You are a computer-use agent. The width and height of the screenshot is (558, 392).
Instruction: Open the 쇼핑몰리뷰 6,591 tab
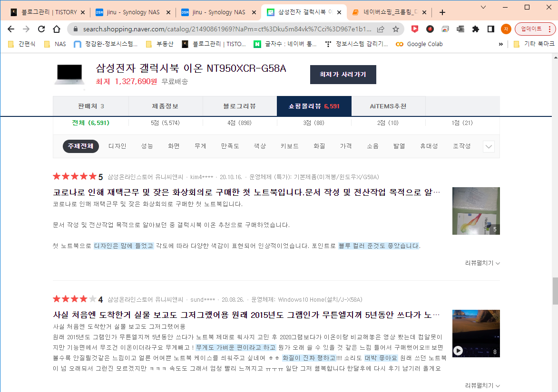(x=314, y=106)
